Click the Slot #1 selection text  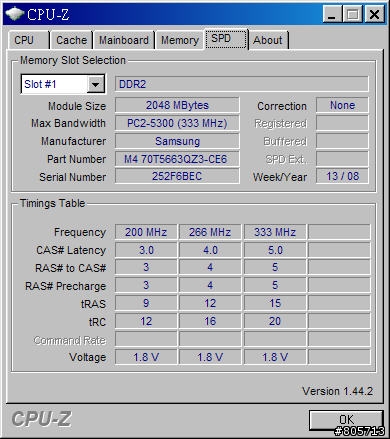(40, 84)
